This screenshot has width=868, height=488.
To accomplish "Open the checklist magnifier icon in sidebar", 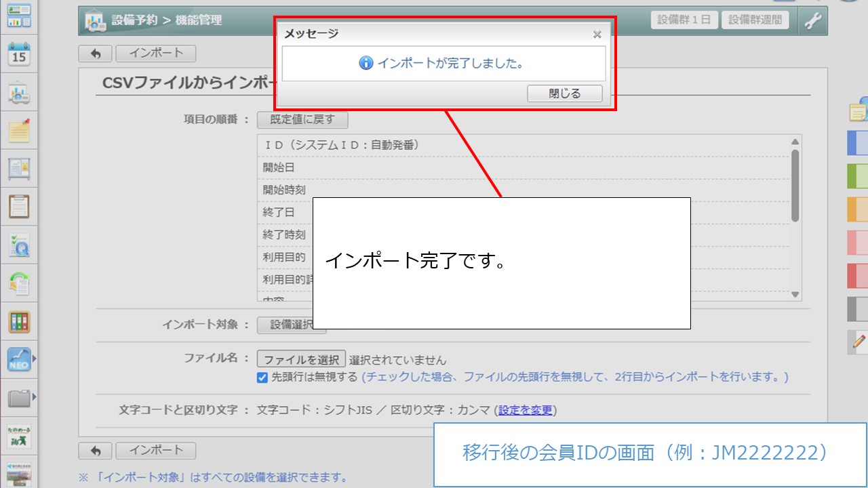I will (19, 245).
